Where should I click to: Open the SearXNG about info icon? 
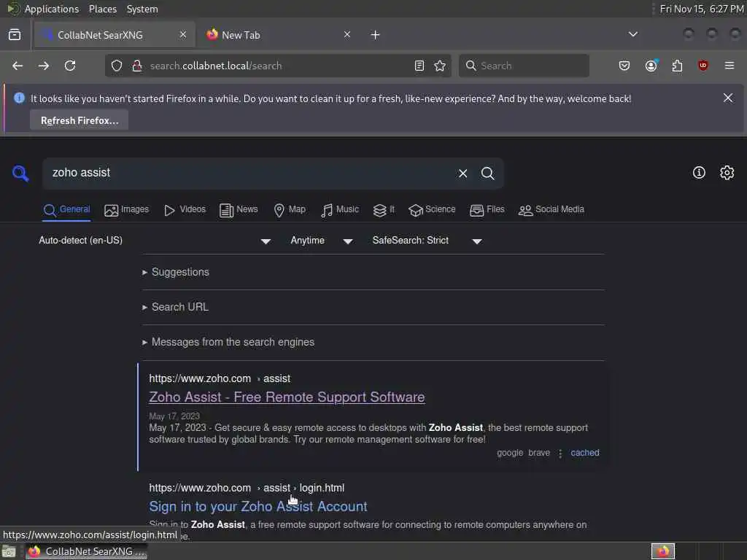coord(699,172)
